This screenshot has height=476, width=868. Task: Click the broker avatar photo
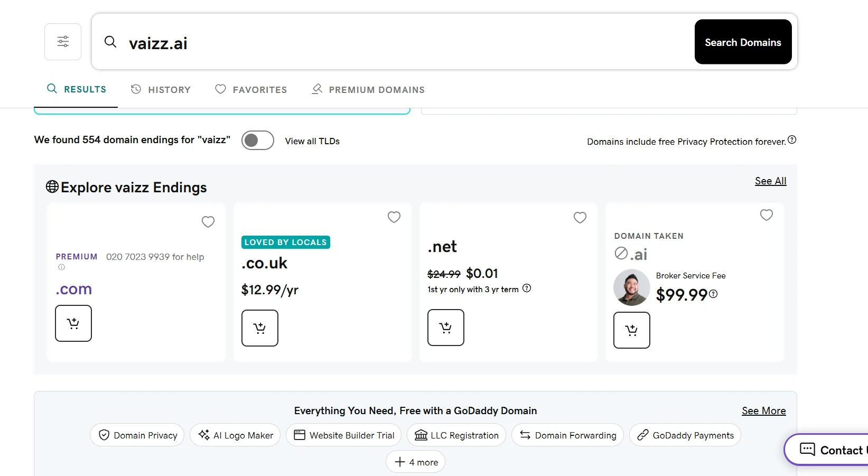coord(632,288)
